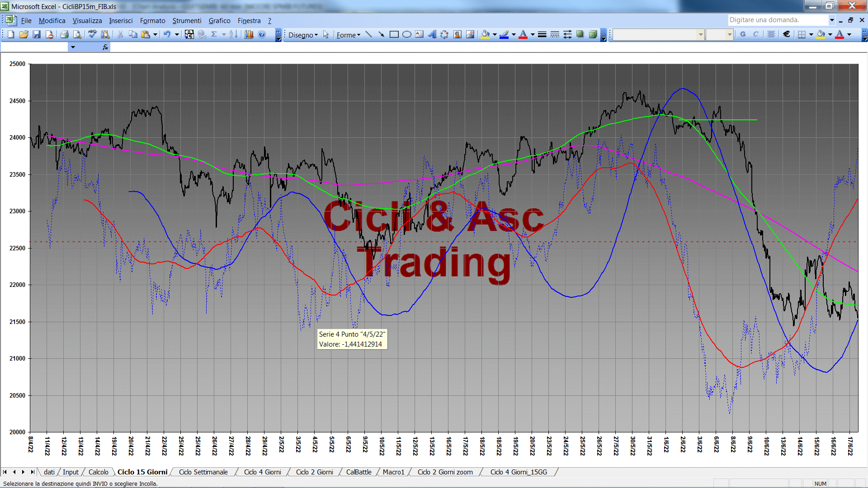Toggle center alignment
The image size is (868, 488).
(x=771, y=34)
